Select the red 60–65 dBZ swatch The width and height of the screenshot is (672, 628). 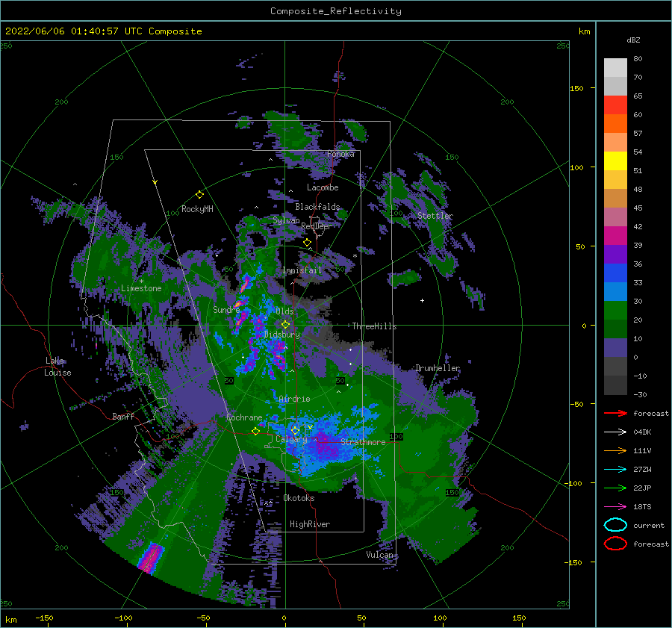[615, 105]
